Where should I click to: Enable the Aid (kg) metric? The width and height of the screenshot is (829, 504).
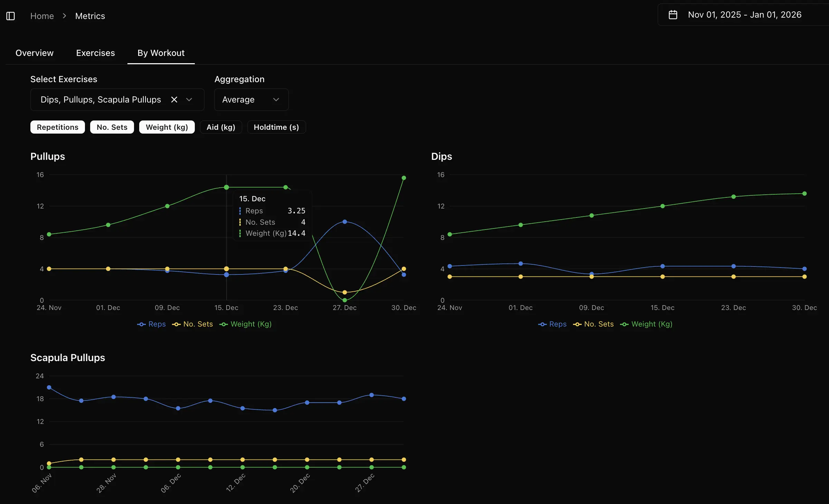coord(221,127)
